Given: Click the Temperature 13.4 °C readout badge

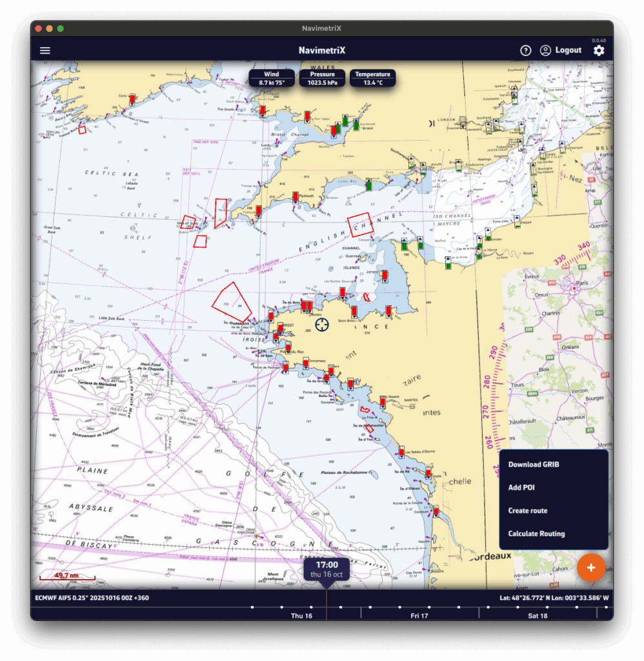Looking at the screenshot, I should point(372,78).
